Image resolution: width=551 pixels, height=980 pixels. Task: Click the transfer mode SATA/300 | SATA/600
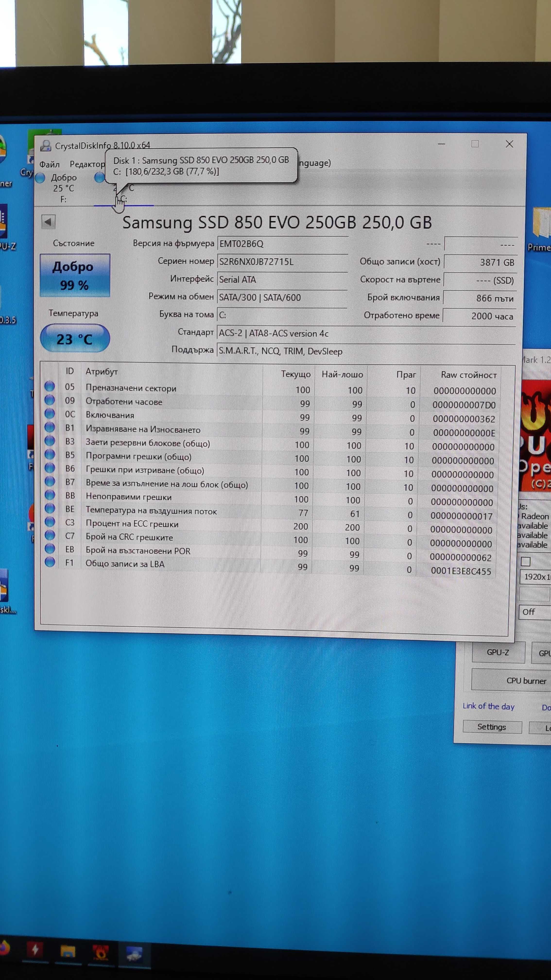(x=282, y=297)
